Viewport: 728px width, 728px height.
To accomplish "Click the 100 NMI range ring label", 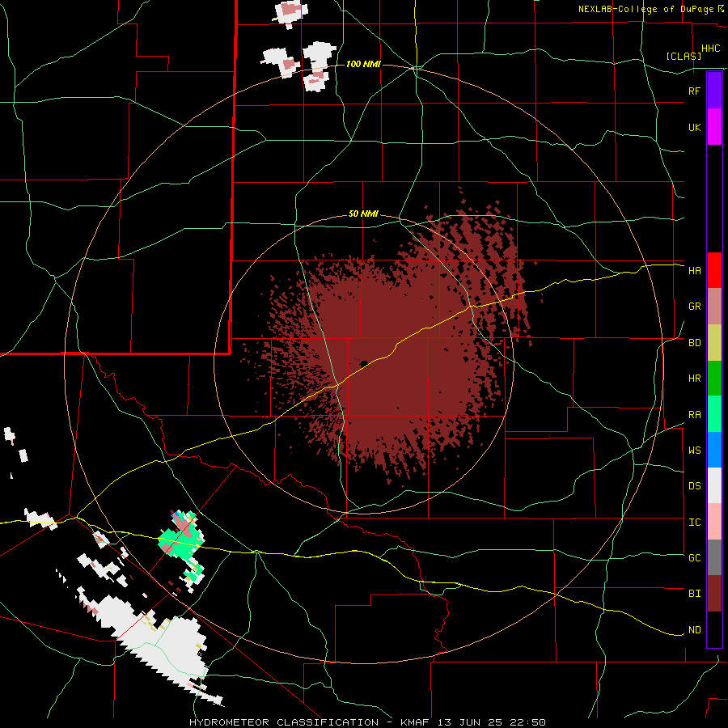I will point(363,64).
